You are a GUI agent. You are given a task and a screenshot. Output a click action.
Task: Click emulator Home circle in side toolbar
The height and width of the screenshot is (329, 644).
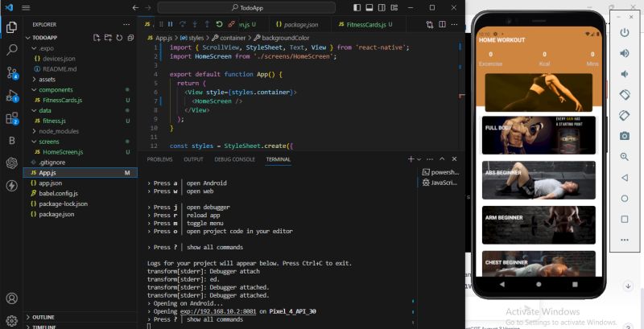(625, 199)
